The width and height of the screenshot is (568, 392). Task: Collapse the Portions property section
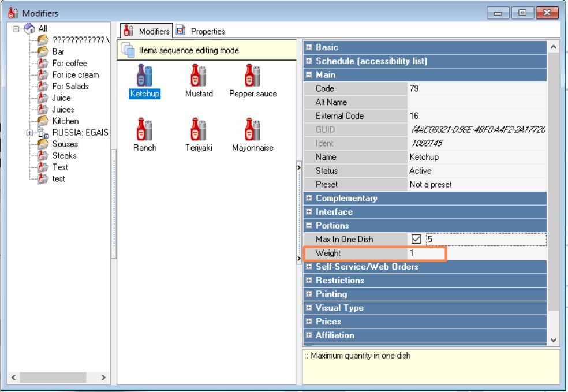pyautogui.click(x=309, y=225)
